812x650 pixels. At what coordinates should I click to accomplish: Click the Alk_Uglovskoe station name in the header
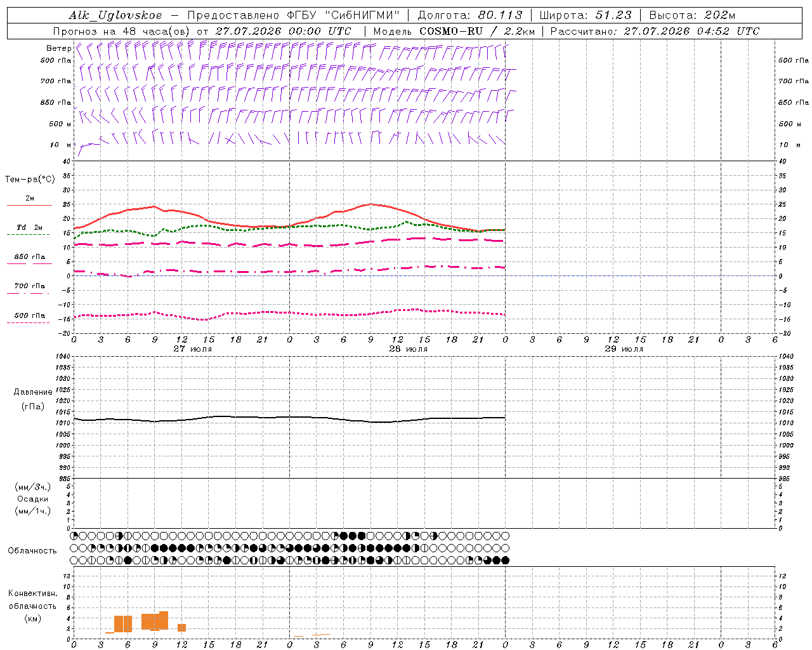[x=115, y=15]
